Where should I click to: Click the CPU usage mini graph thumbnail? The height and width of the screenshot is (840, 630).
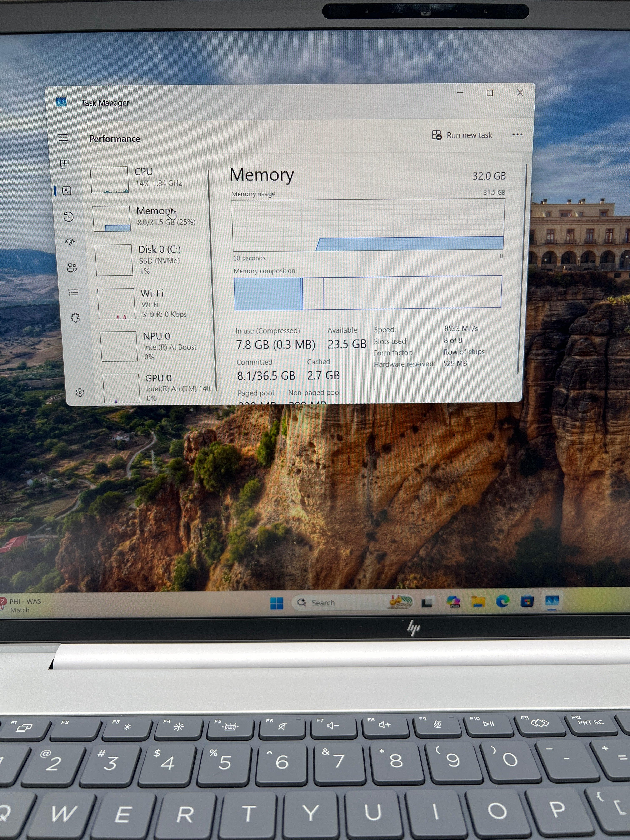click(109, 180)
